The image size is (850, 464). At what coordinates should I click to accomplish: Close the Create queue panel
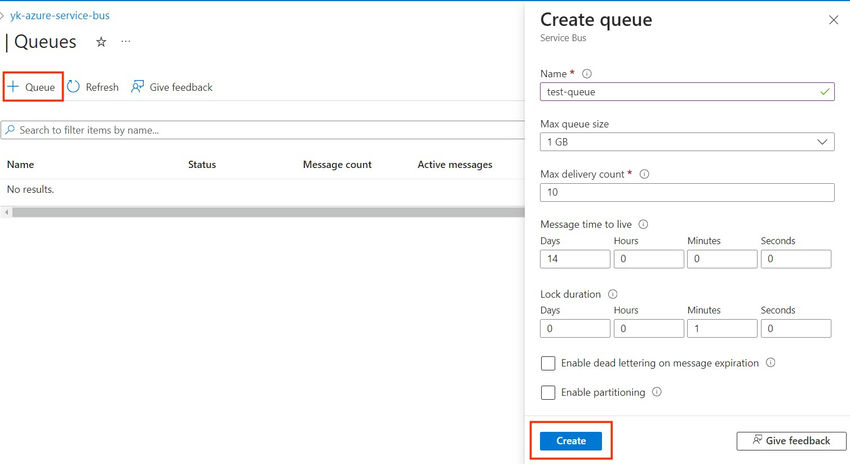[834, 20]
